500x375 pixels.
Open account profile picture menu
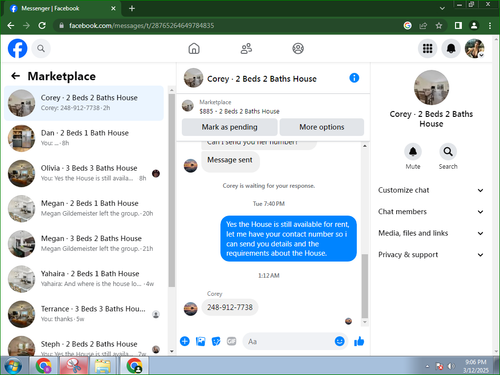click(x=475, y=49)
